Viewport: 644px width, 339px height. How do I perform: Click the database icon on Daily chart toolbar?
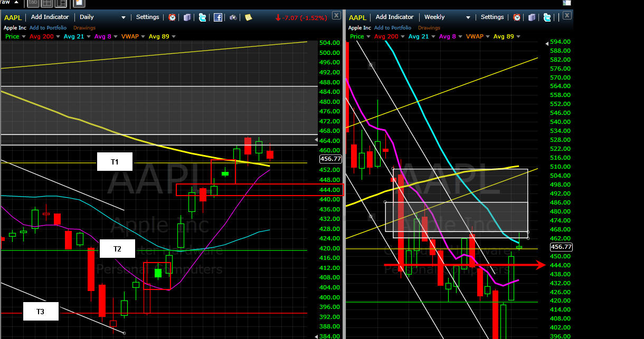[x=187, y=17]
